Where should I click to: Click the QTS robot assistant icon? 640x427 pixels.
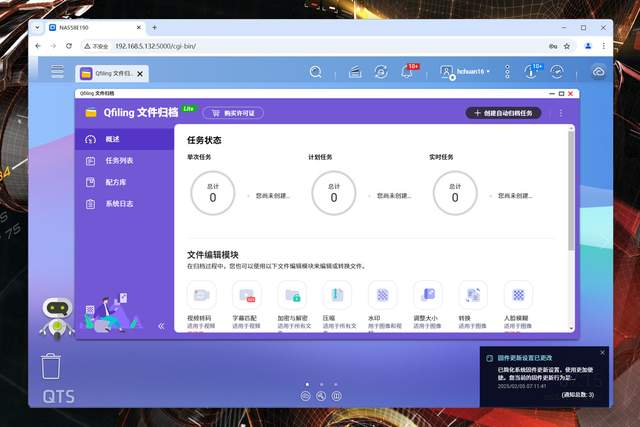pos(58,318)
